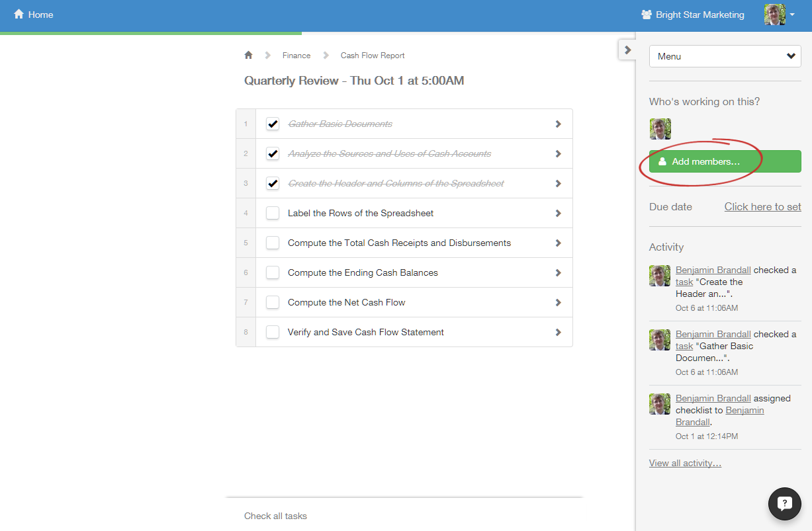The image size is (812, 531).
Task: Open the help chat bubble icon
Action: [784, 504]
